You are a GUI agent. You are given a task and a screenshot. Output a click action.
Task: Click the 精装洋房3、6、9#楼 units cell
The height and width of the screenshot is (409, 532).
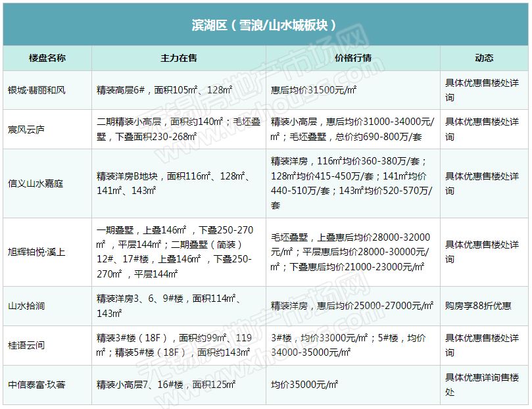pos(171,306)
